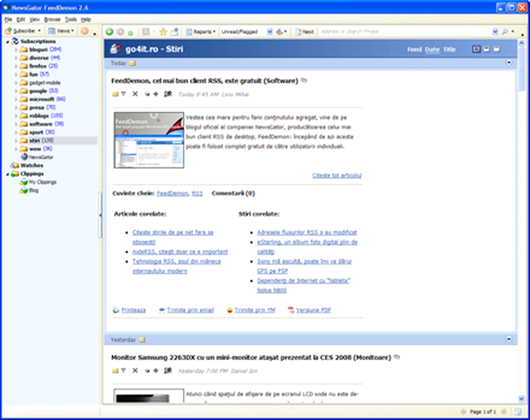Click the yellow star favorites icon
Image resolution: width=530 pixels, height=420 pixels.
[x=163, y=32]
